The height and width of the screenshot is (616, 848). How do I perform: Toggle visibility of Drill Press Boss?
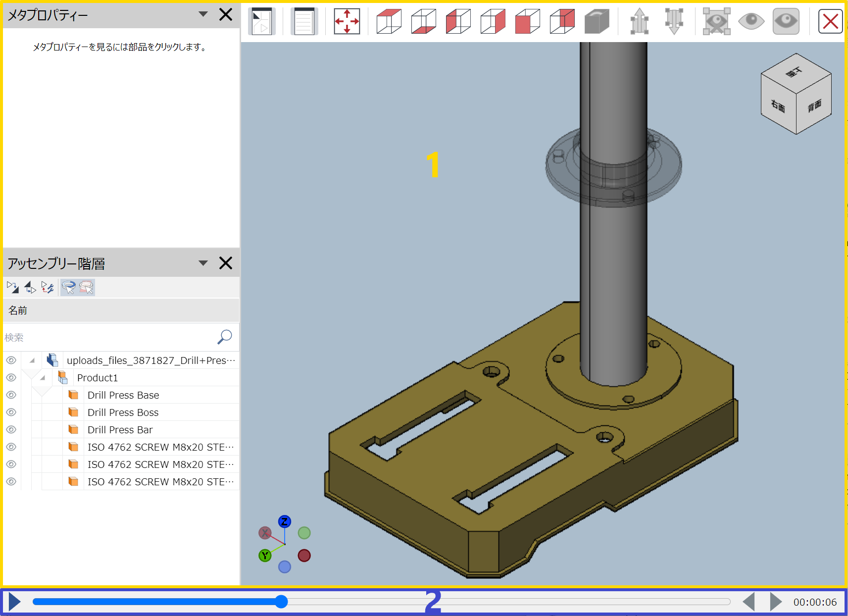pyautogui.click(x=11, y=412)
